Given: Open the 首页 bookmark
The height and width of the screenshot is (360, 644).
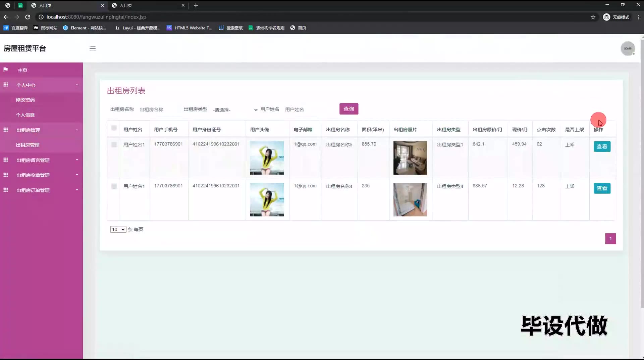Looking at the screenshot, I should 298,28.
